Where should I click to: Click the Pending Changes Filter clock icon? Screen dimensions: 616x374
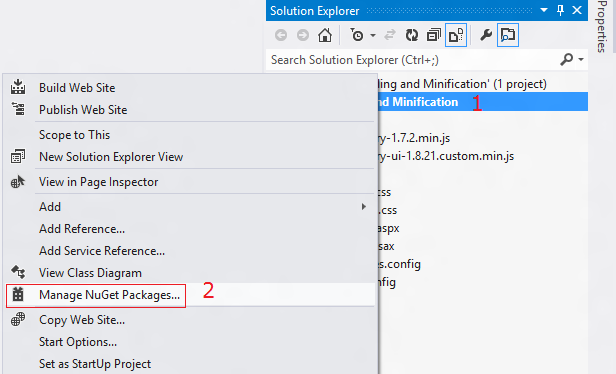pos(357,35)
